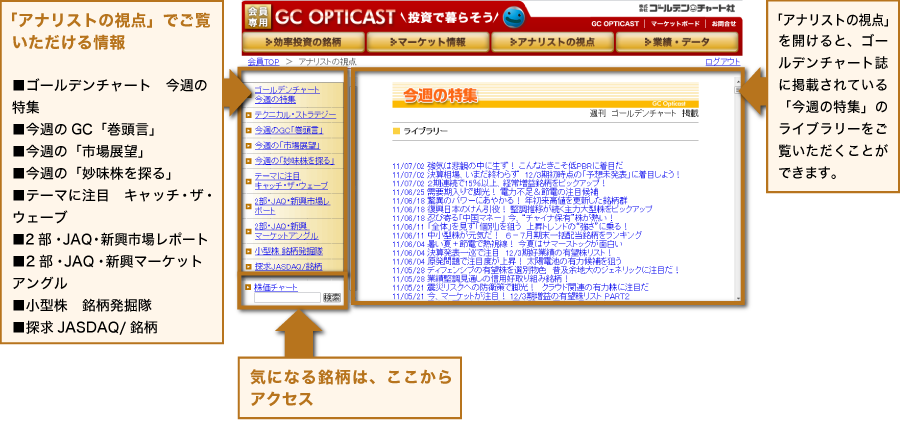
Task: Open 2部・JAQ・新興 マーケットアングル link
Action: click(286, 231)
